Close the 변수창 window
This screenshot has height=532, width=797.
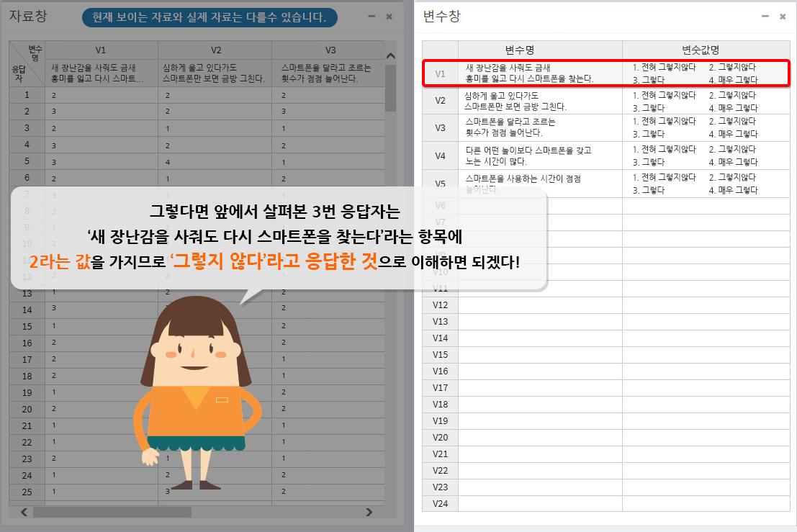point(783,17)
